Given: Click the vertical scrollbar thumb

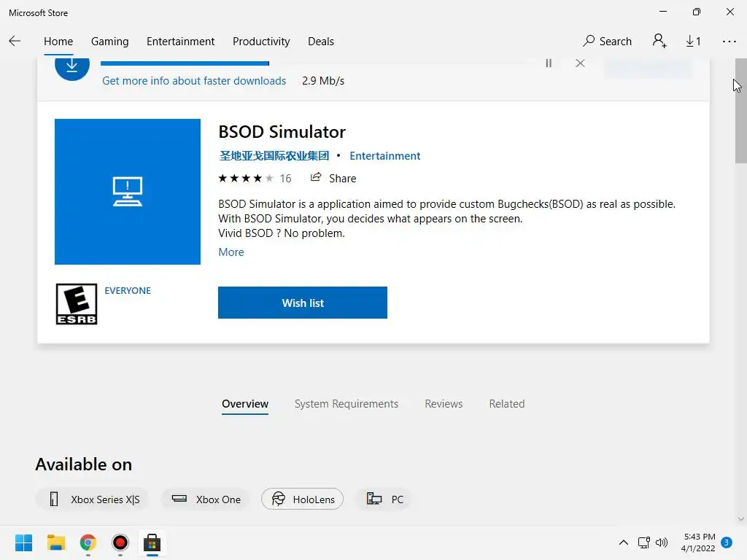Looking at the screenshot, I should (x=741, y=111).
